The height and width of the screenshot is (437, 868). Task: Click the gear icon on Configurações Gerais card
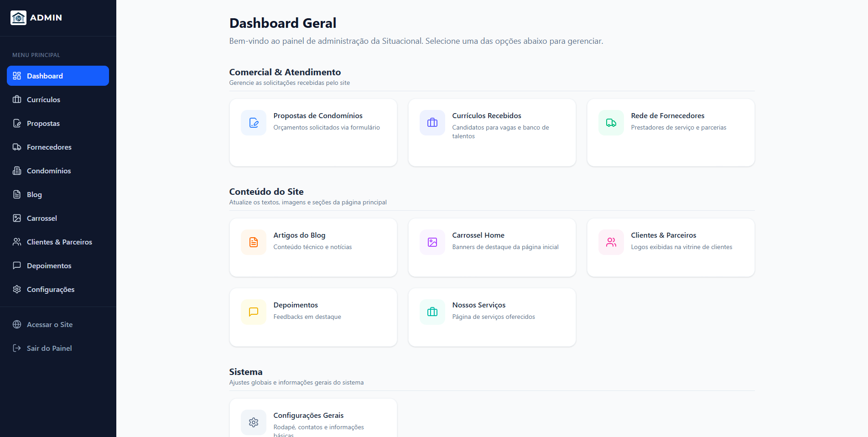click(x=254, y=422)
